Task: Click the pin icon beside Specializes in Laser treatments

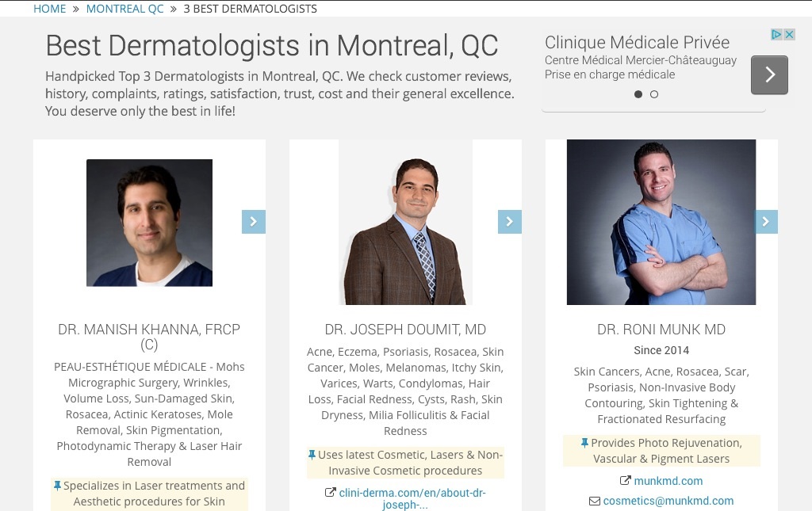Action: click(57, 486)
